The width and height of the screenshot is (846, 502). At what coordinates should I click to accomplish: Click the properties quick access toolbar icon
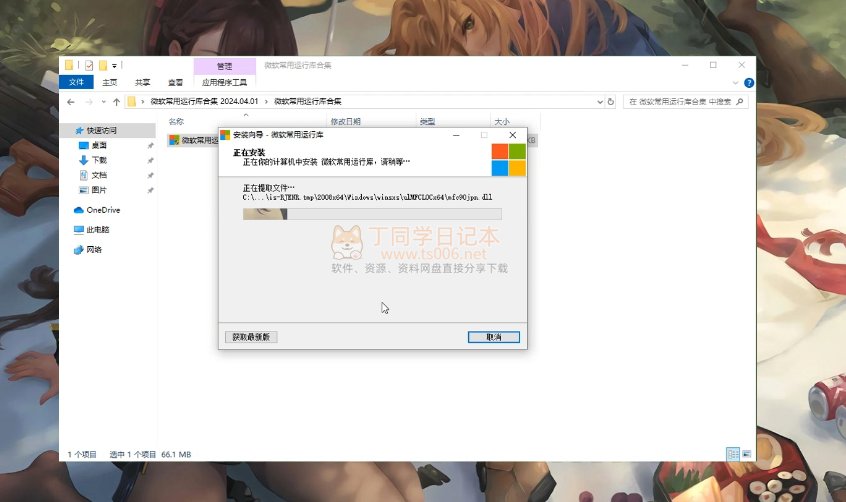point(89,65)
